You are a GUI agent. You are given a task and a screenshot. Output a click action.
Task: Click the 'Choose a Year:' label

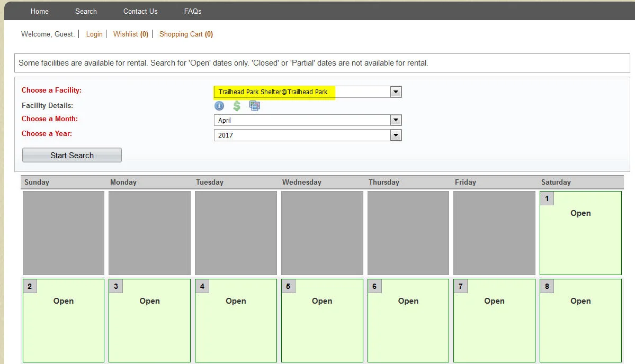coord(47,133)
